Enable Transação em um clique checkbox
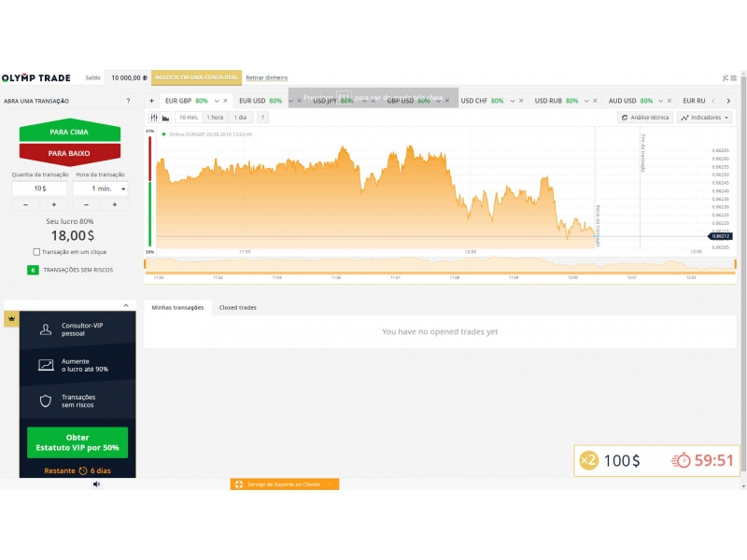747x560 pixels. click(36, 252)
